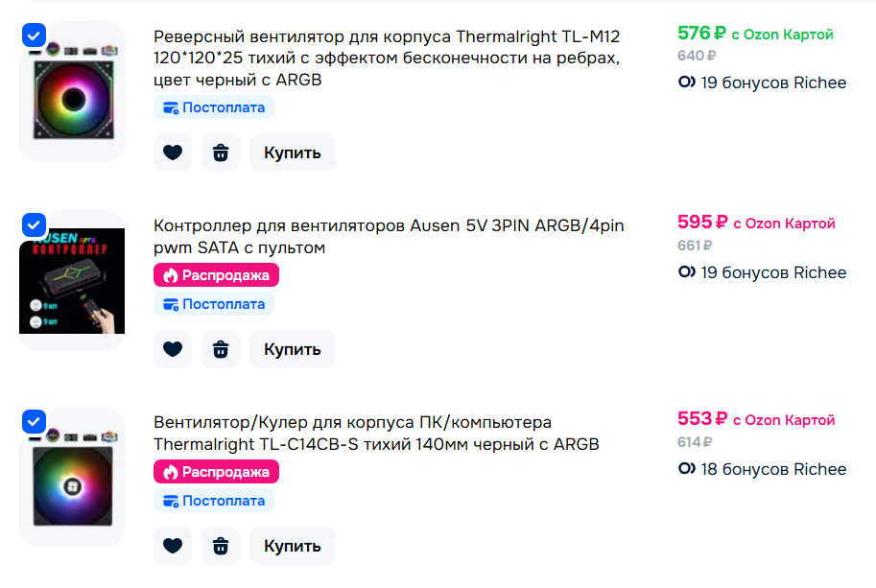
Task: Trash the Thermalright TL-C14CB-S fan
Action: [x=221, y=546]
